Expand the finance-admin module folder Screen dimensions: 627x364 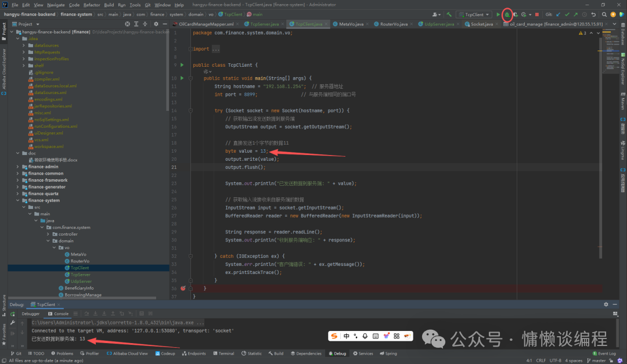(x=17, y=167)
